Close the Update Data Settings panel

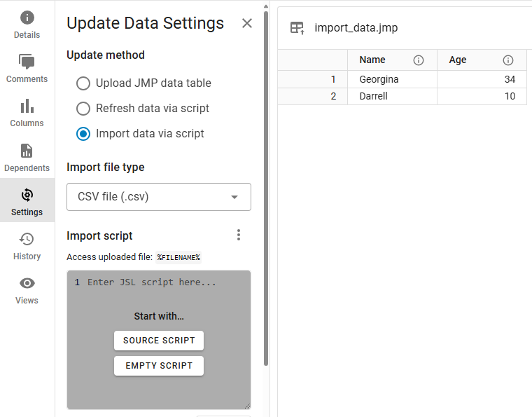pyautogui.click(x=247, y=23)
